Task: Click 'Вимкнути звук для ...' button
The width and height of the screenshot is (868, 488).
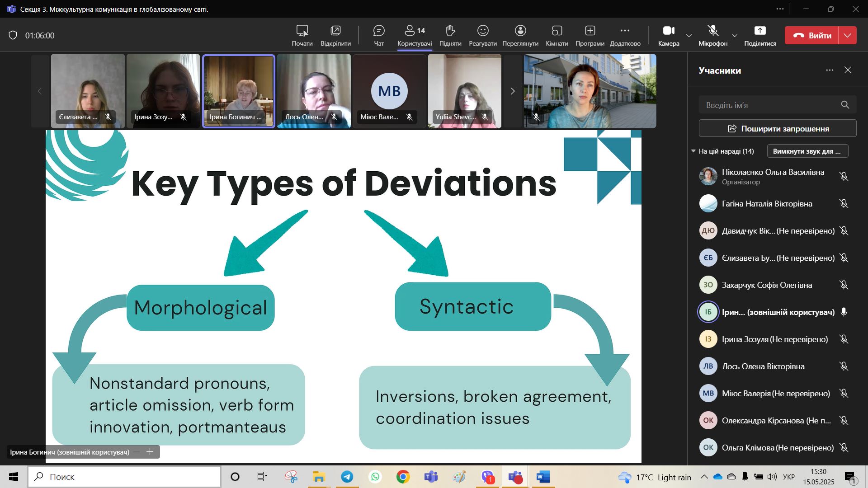Action: click(x=807, y=151)
